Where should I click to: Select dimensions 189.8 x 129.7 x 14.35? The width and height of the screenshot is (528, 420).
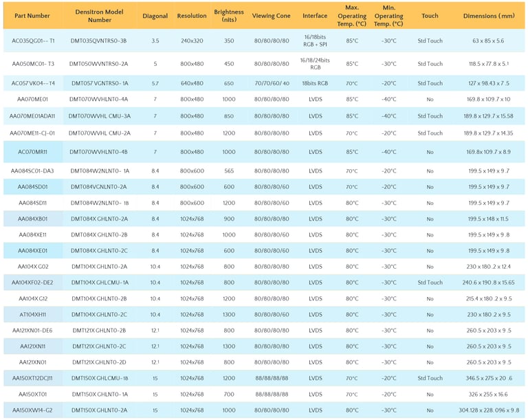488,133
